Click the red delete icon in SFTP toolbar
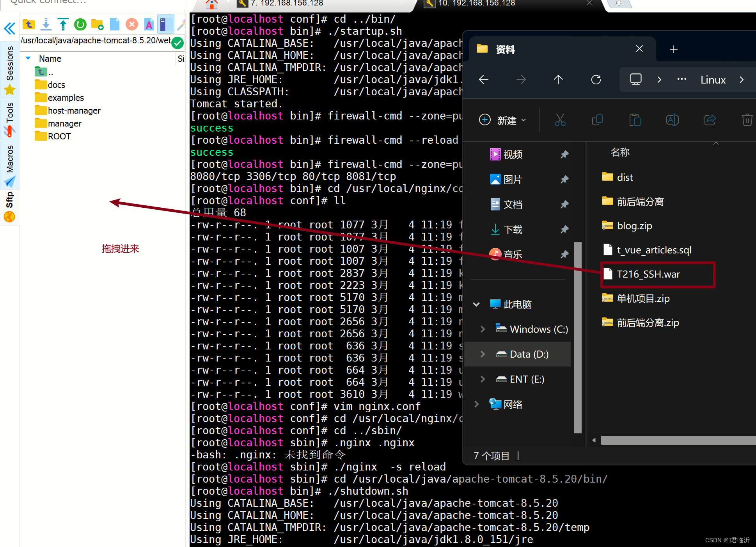Viewport: 756px width, 547px height. (132, 25)
